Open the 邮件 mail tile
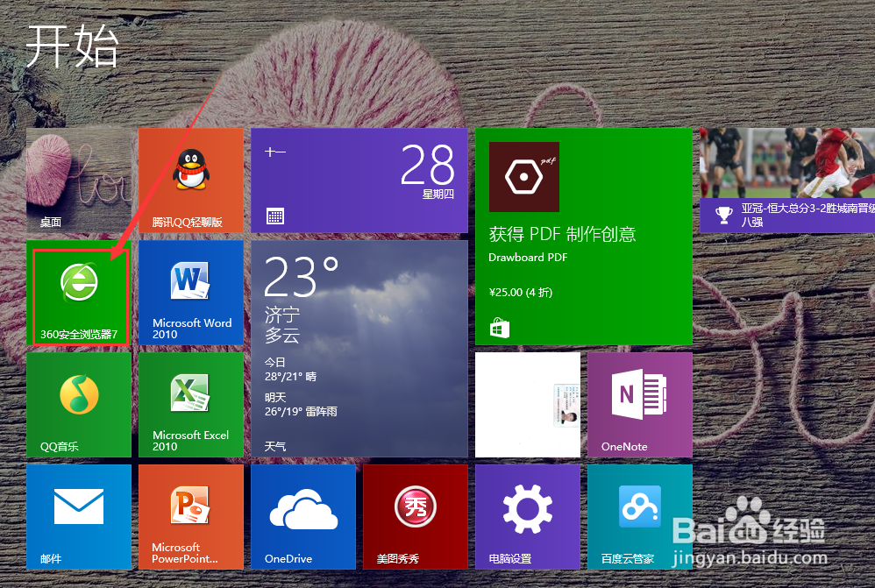 79,517
